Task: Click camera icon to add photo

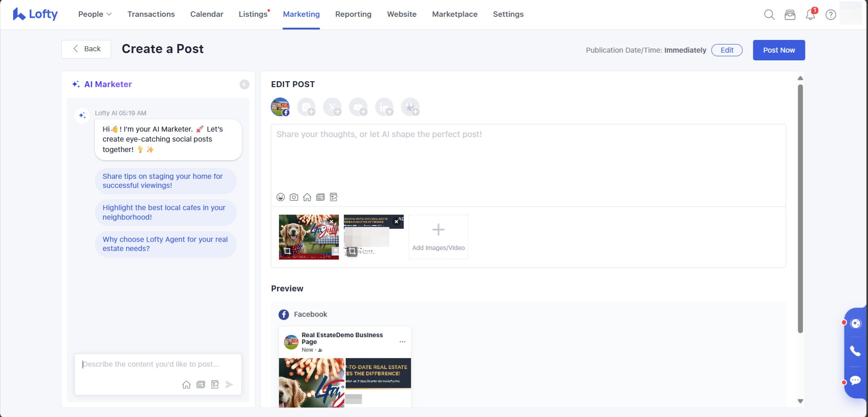Action: pos(294,197)
